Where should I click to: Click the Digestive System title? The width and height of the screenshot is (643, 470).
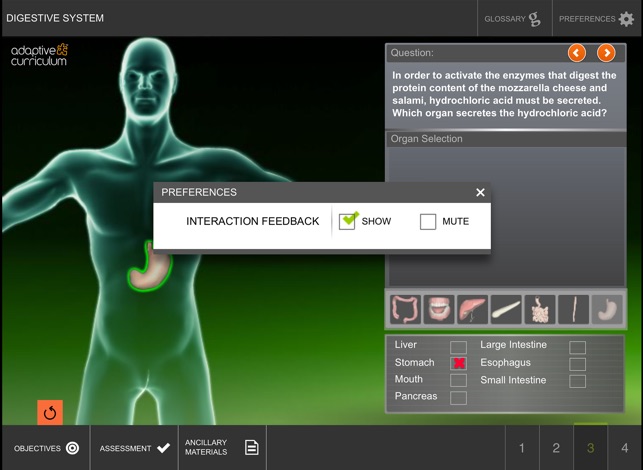click(x=55, y=18)
